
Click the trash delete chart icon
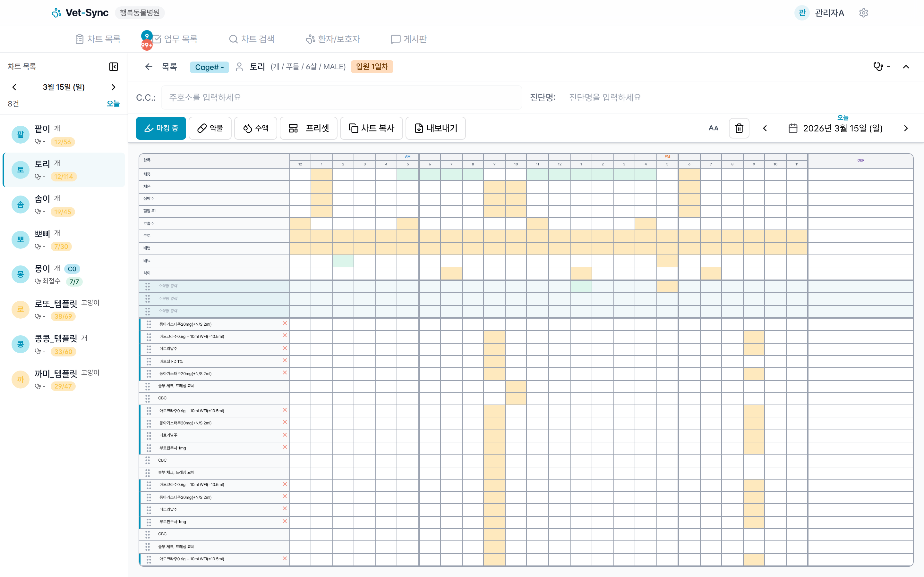(739, 128)
